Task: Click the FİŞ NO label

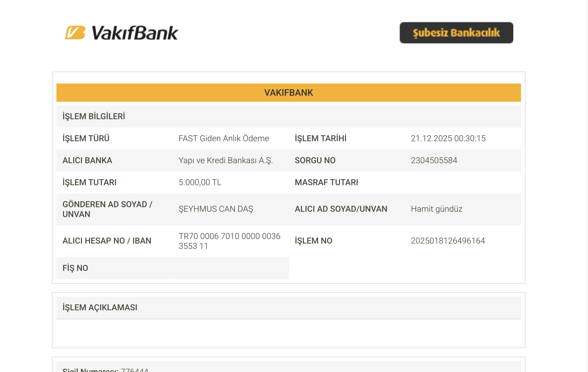Action: coord(75,268)
